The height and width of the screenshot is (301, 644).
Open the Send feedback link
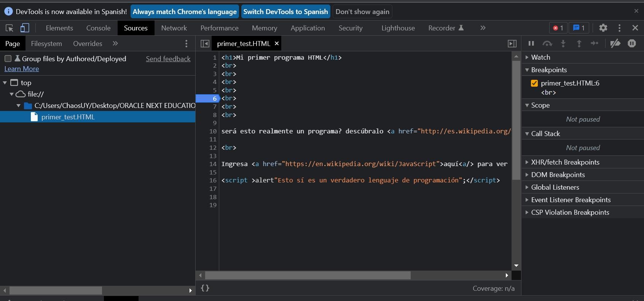168,59
